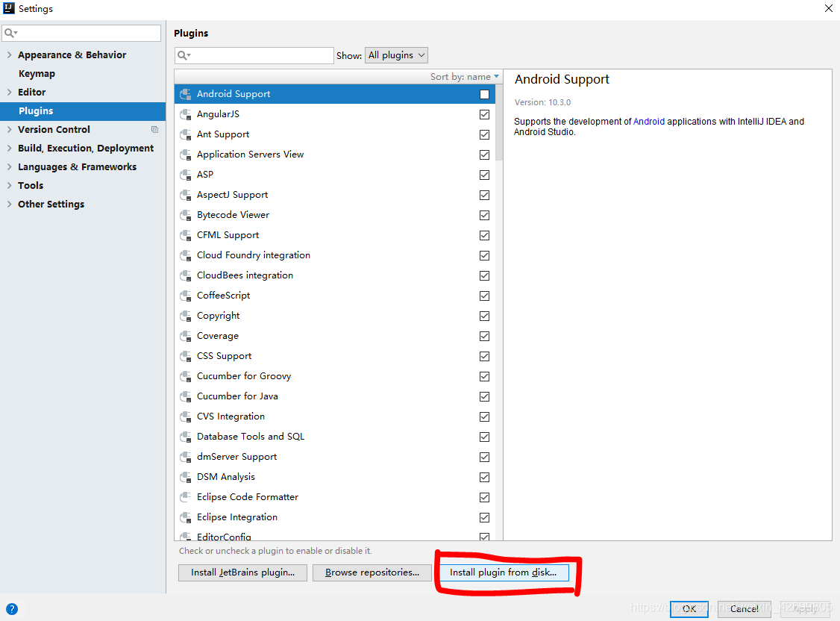Click the dmServer Support plugin icon
840x621 pixels.
point(186,457)
